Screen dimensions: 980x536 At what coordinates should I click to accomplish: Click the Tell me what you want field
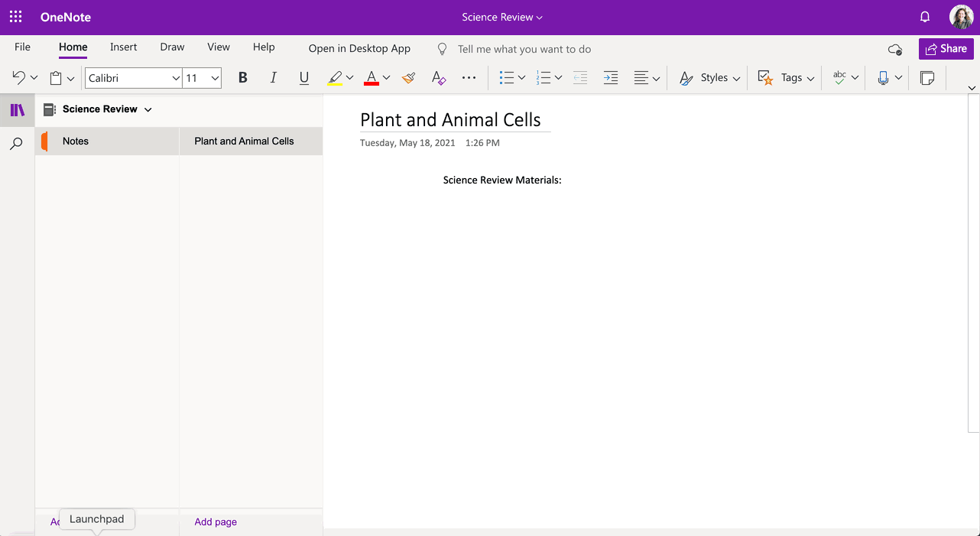(x=523, y=49)
